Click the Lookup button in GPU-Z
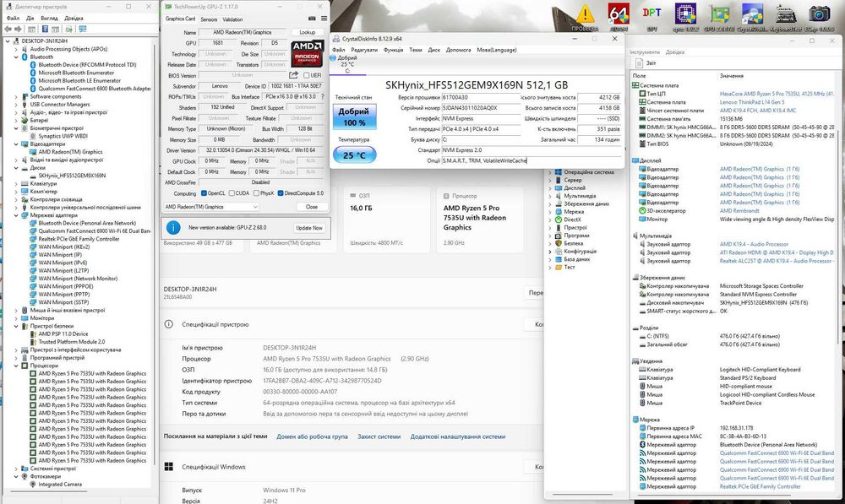The image size is (845, 504). tap(308, 32)
